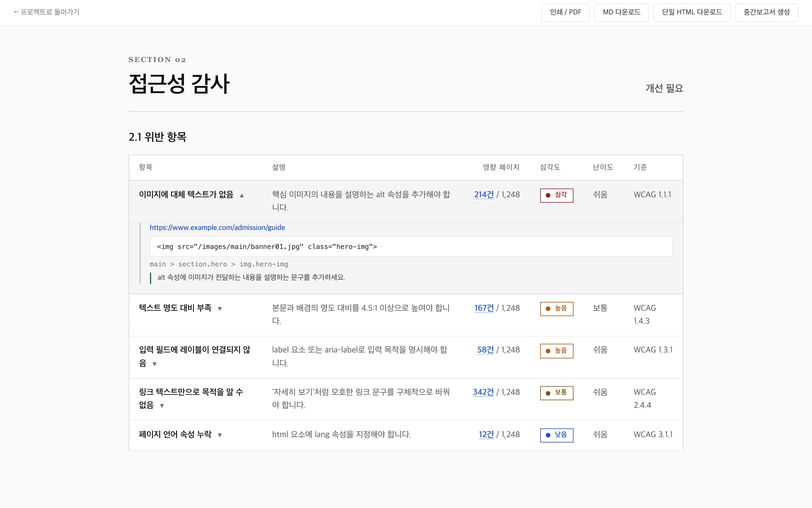812x508 pixels.
Task: Open the 58건 affected pages link
Action: coord(486,350)
